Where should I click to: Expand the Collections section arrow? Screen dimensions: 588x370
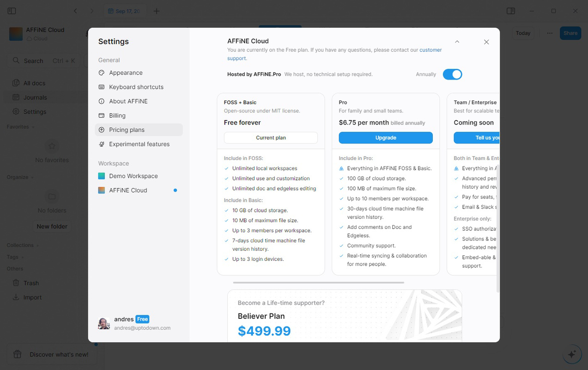[x=38, y=246]
